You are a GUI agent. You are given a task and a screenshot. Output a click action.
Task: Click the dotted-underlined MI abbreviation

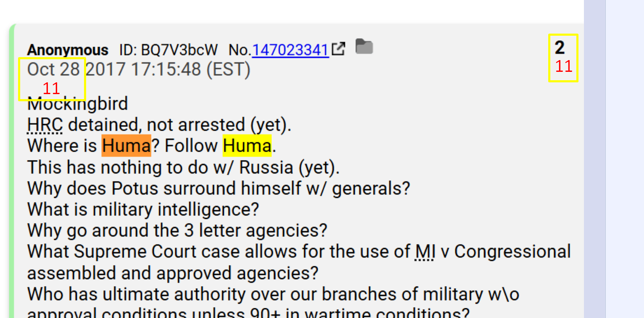tap(424, 252)
